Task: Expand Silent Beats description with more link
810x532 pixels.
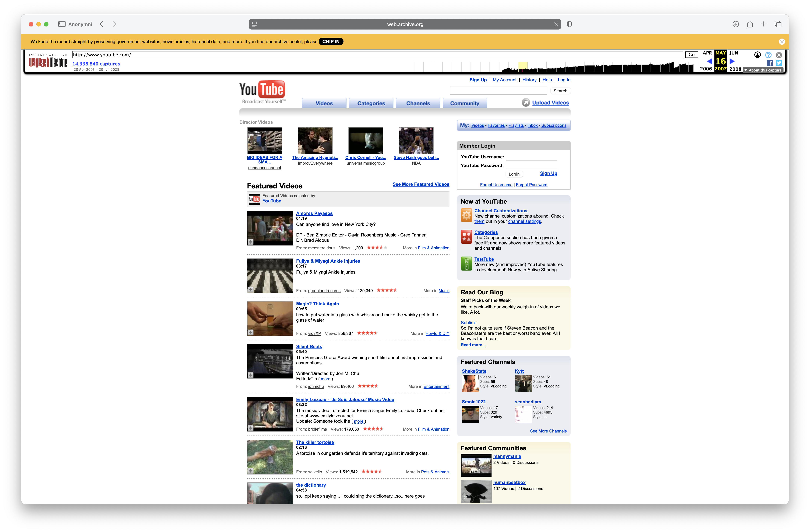Action: tap(325, 379)
